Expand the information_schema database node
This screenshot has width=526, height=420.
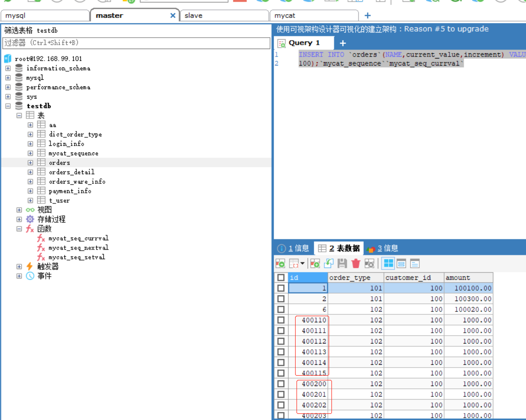coord(8,68)
